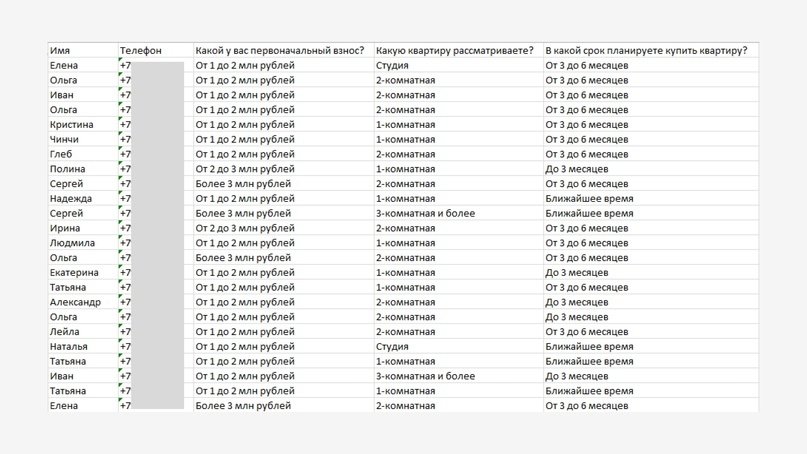Select the "Телефон" column header cell
The height and width of the screenshot is (454, 807).
pos(140,50)
